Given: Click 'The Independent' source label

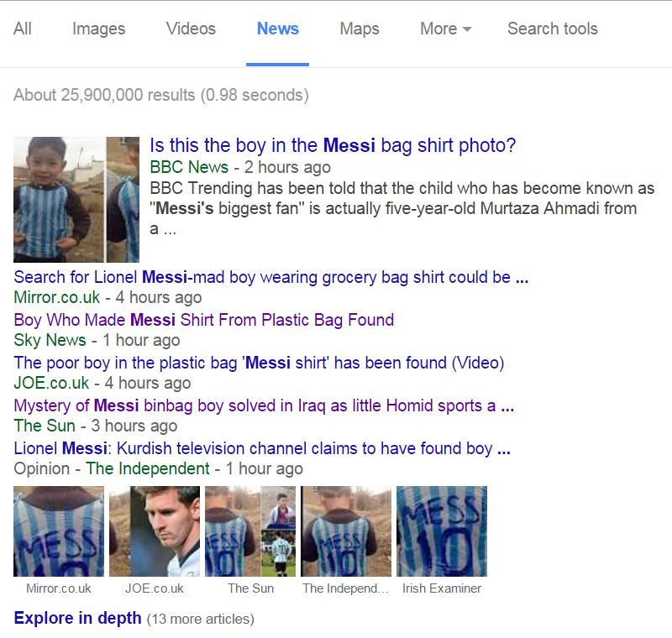Looking at the screenshot, I should point(148,468).
